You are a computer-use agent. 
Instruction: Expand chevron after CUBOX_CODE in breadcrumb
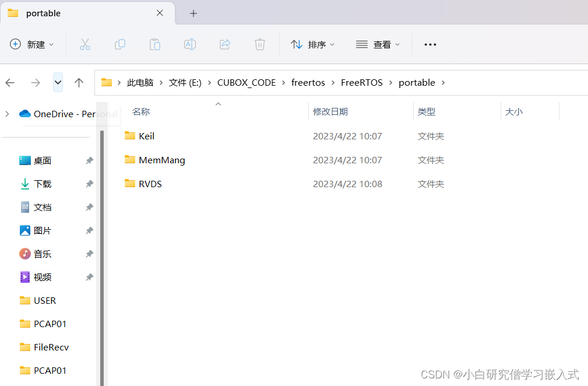coord(283,83)
